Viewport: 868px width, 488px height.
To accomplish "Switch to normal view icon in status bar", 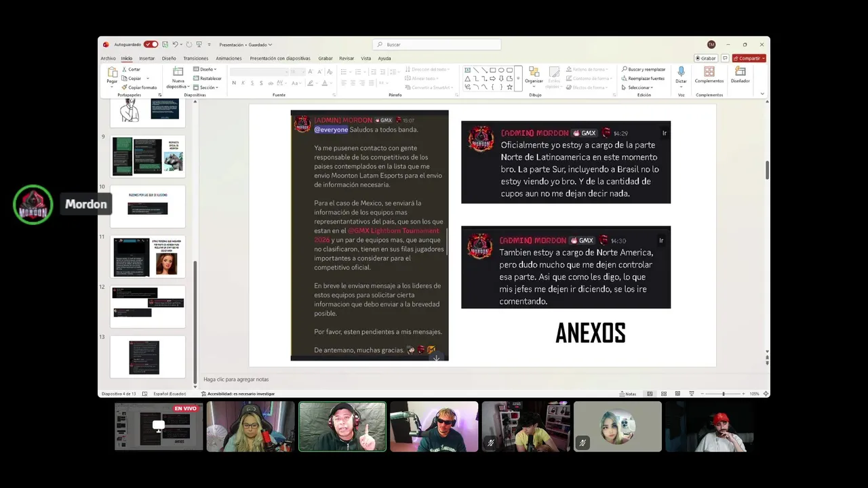I will [650, 394].
